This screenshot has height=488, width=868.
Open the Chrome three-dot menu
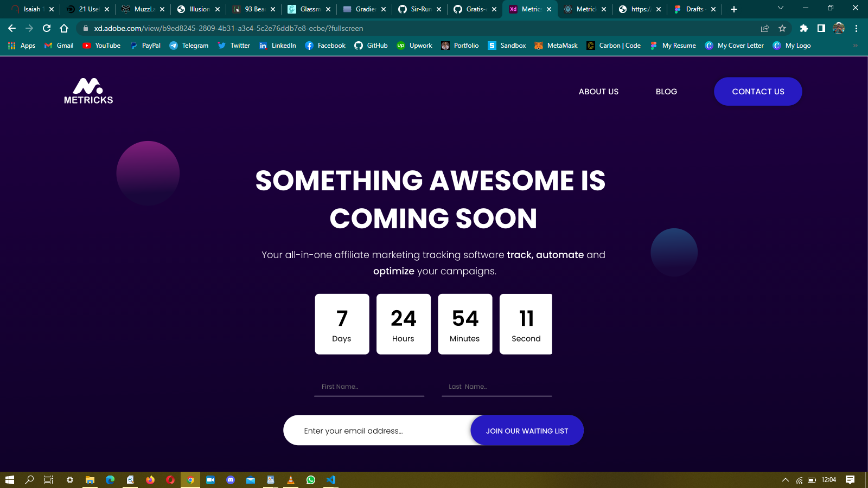[x=856, y=28]
